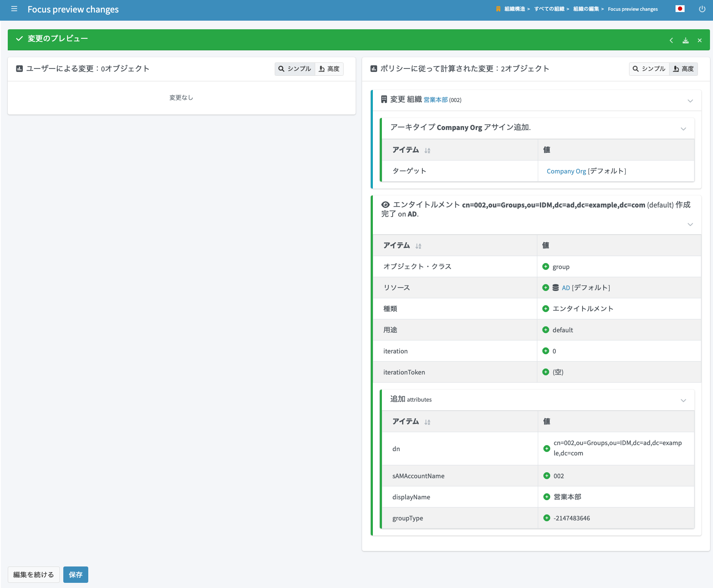Click the chart icon beside ユーザーによる変更

(x=19, y=69)
